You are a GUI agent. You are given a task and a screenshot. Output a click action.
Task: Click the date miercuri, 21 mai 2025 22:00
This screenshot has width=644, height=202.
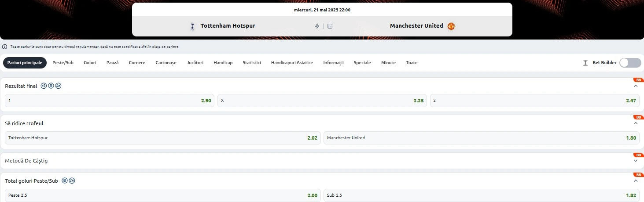tap(322, 10)
